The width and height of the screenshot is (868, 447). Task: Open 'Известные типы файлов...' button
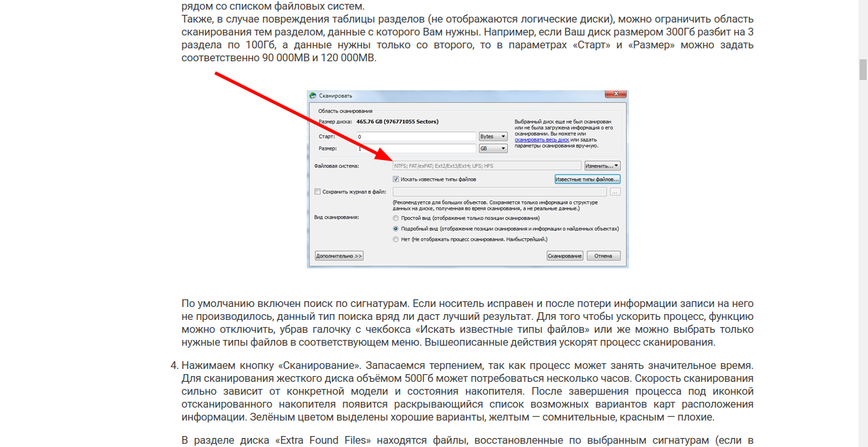click(587, 179)
